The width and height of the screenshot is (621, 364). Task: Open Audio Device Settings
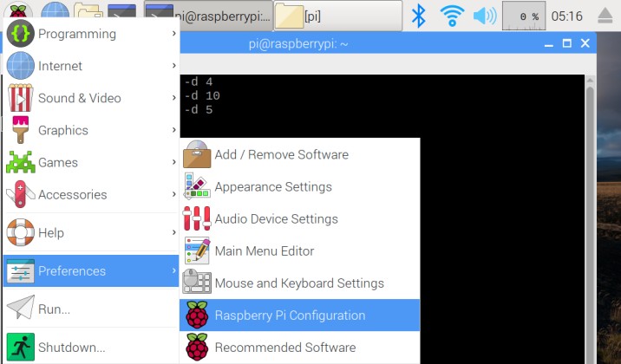click(299, 218)
